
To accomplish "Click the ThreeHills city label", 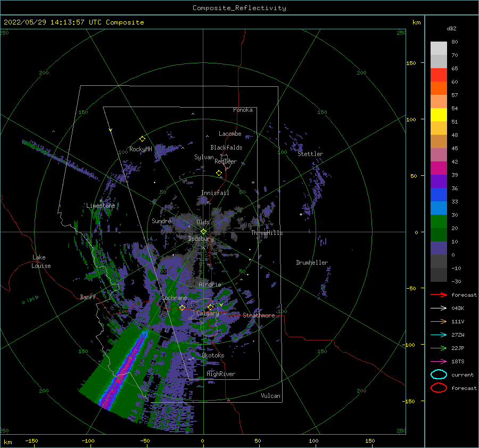I will click(x=267, y=233).
